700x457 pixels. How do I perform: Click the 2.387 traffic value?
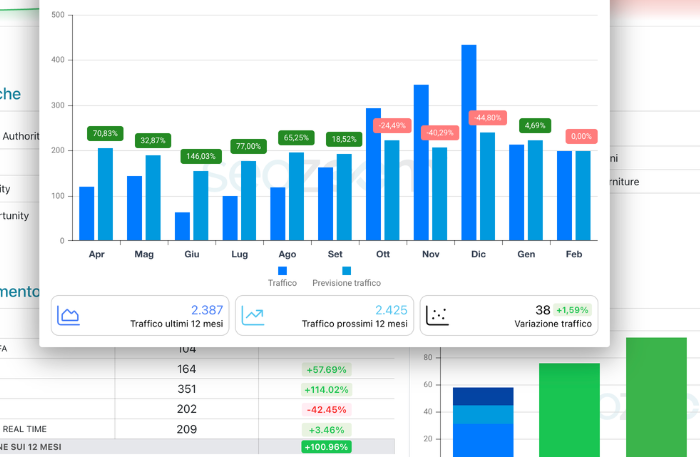point(207,310)
